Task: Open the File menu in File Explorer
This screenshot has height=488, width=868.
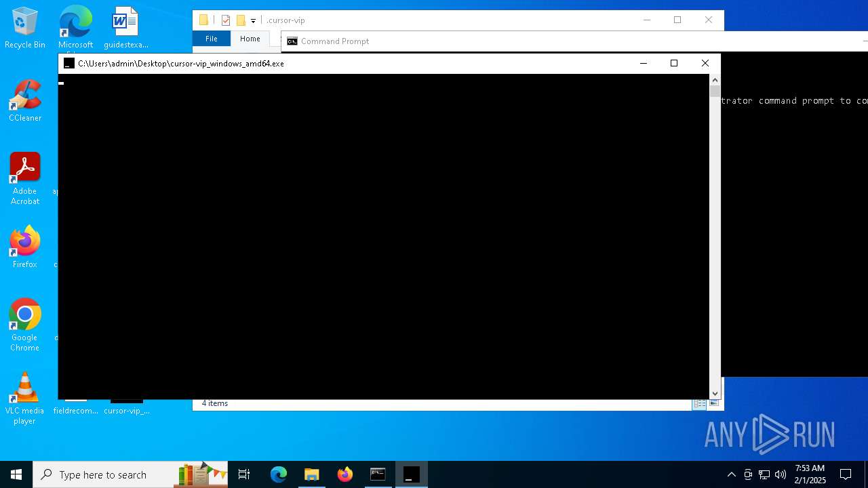Action: pyautogui.click(x=212, y=39)
